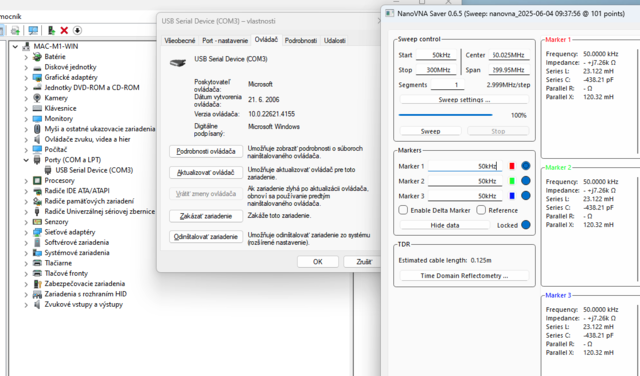Click the device icon in the COM3 properties dialog
640x376 pixels.
178,62
